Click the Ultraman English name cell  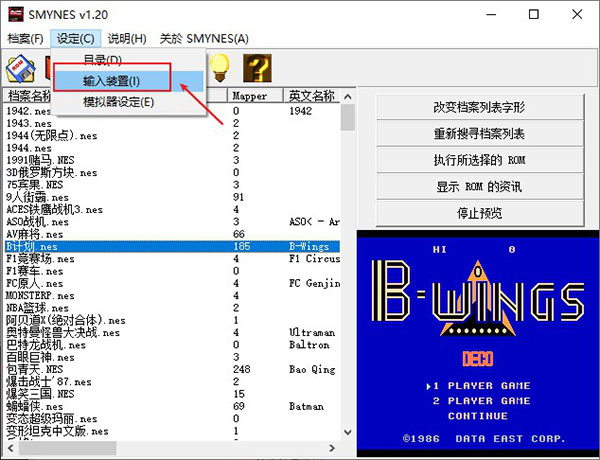click(x=312, y=333)
